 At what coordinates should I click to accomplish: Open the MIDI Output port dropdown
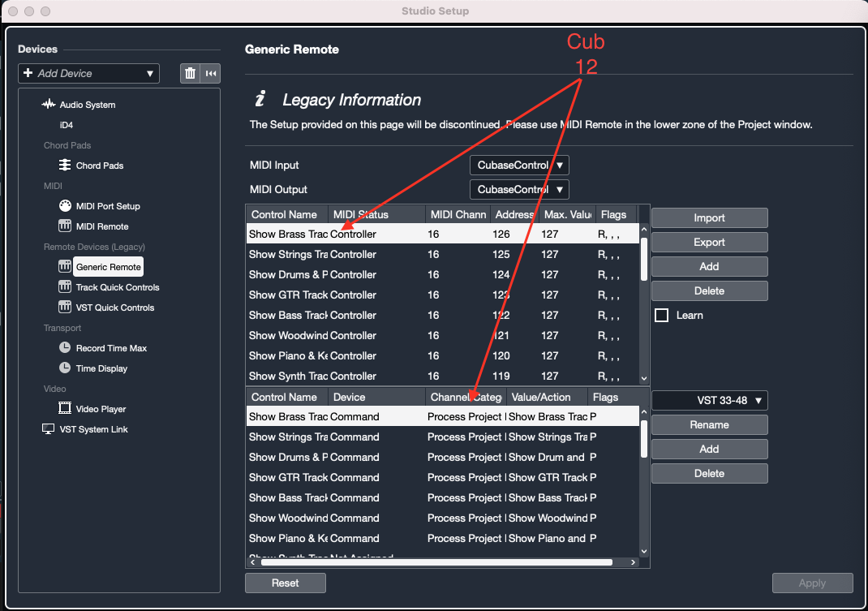519,189
